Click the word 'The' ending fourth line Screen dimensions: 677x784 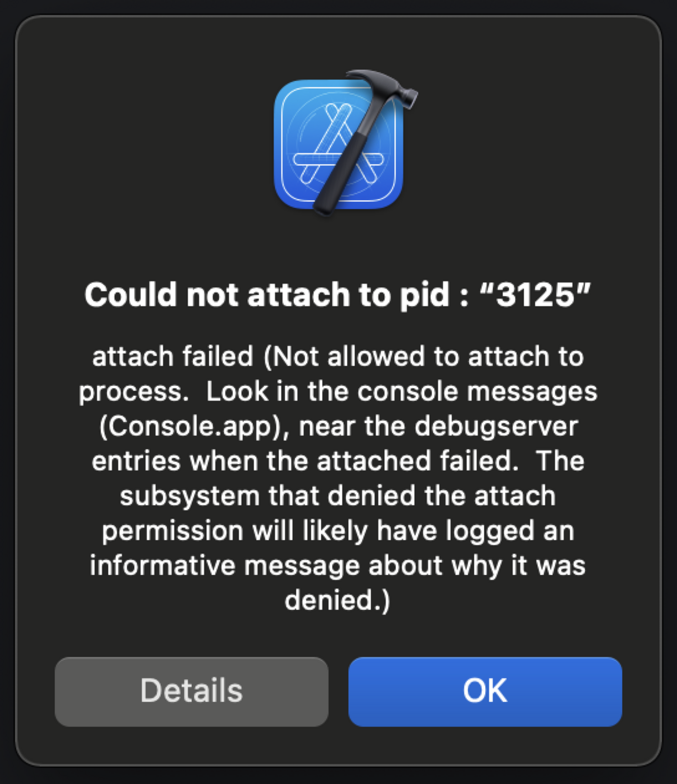(560, 461)
